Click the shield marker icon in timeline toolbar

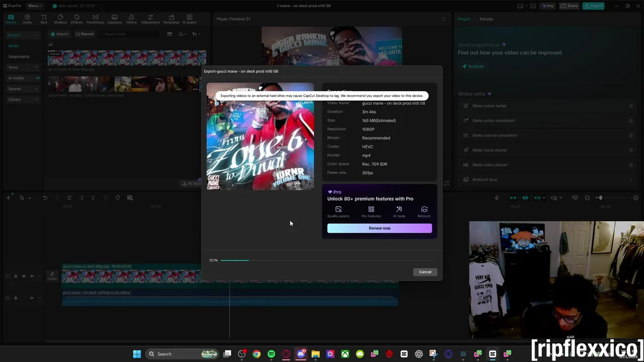[118, 198]
